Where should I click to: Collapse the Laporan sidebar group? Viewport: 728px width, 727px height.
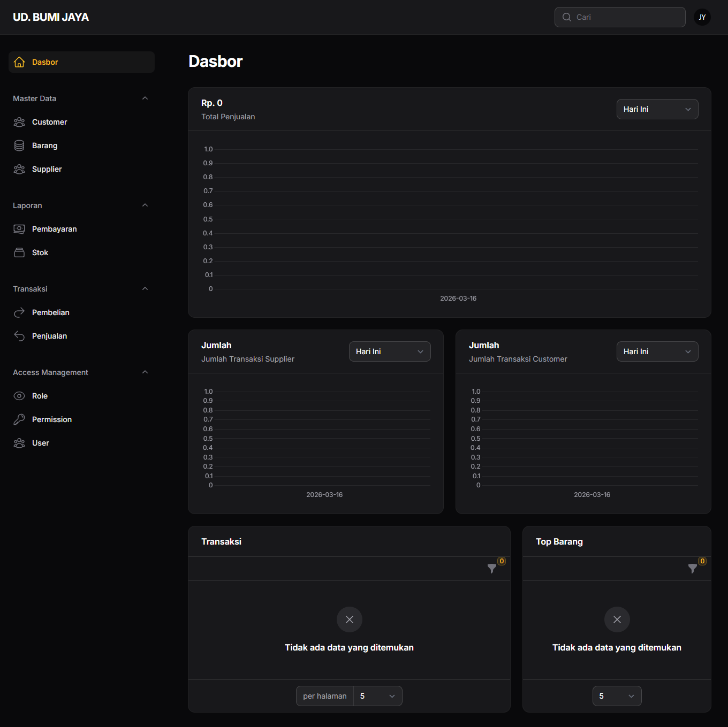point(145,205)
